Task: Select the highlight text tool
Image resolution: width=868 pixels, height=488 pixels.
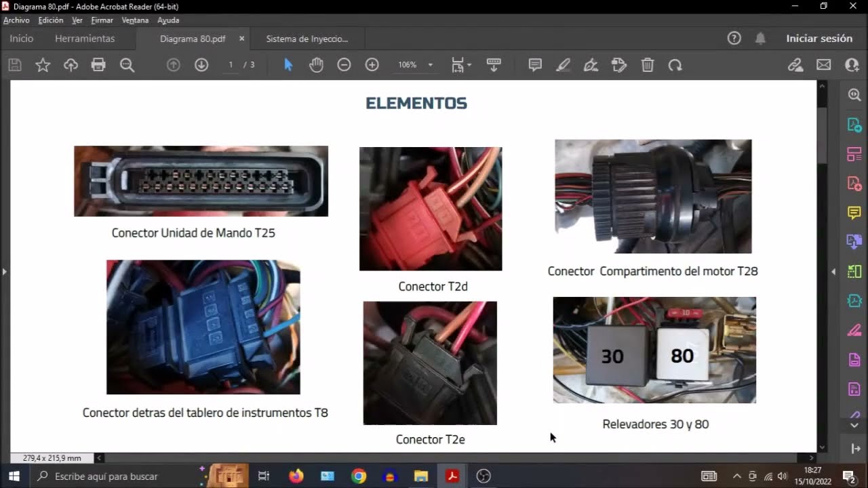Action: click(563, 65)
